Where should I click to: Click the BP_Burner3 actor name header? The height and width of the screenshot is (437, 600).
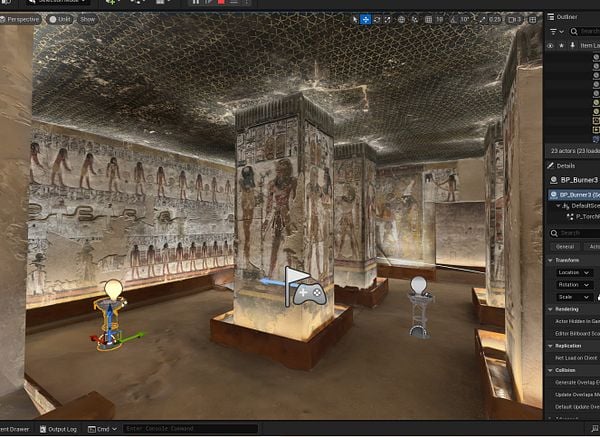[579, 180]
